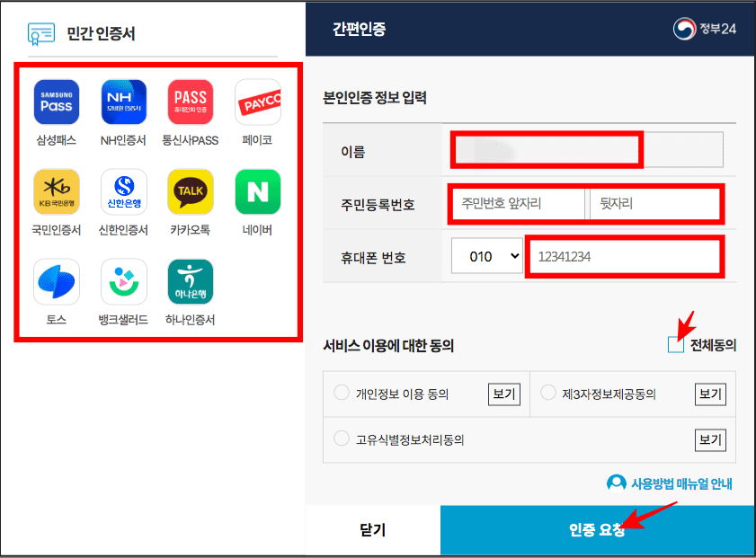This screenshot has width=756, height=558.
Task: Click the 이름 name input field
Action: [587, 150]
